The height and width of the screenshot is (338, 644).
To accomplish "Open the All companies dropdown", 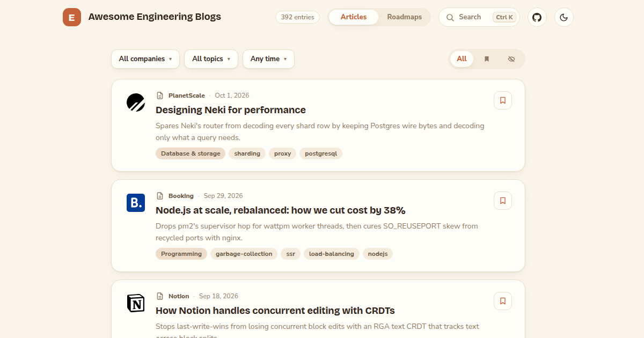I will 145,59.
